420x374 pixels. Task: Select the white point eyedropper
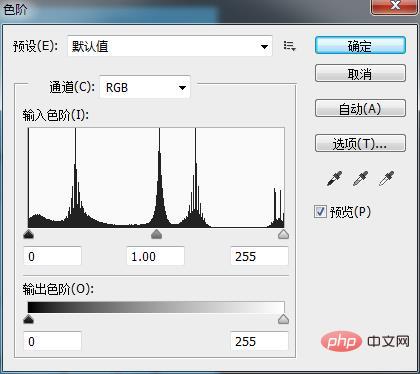point(386,179)
